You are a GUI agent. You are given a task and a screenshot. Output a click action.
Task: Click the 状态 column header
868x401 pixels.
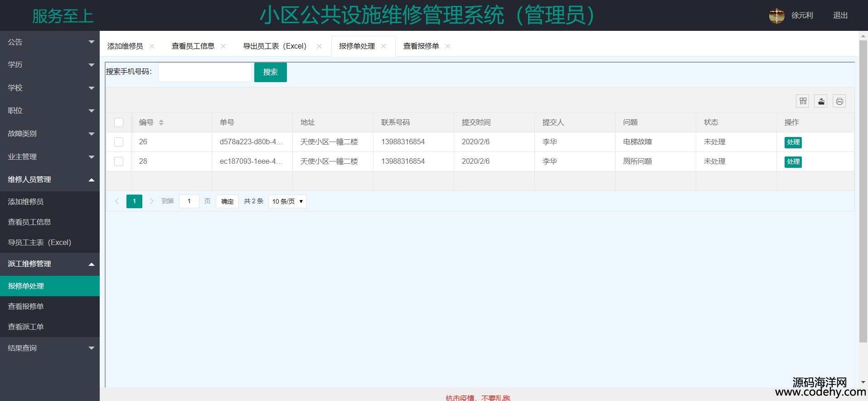(736, 122)
